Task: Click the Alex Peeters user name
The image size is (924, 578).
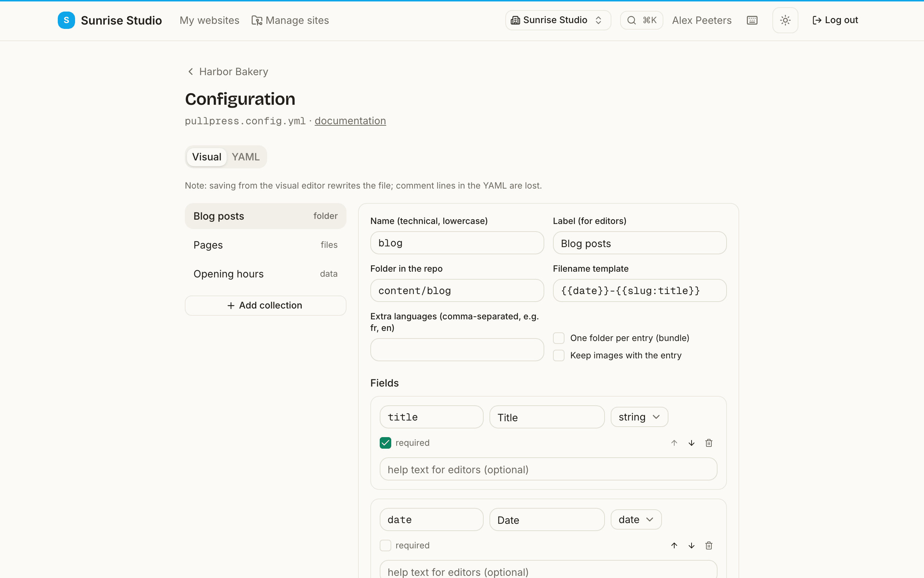Action: pyautogui.click(x=701, y=20)
